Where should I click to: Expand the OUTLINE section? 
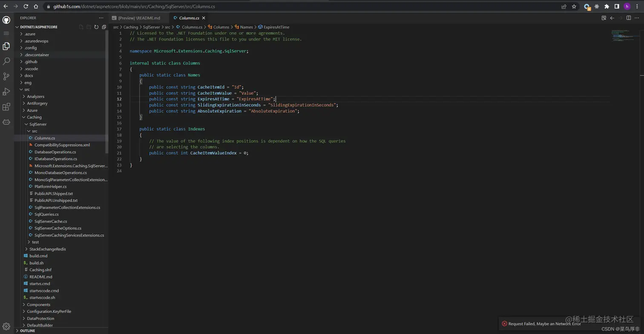tap(27, 331)
